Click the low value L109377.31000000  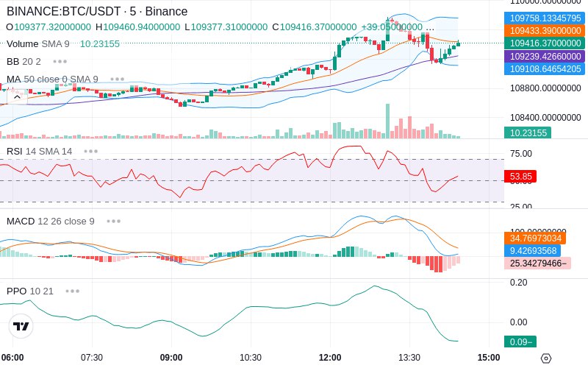click(226, 27)
